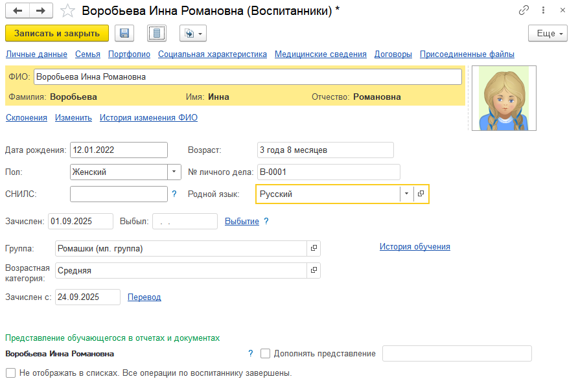The height and width of the screenshot is (392, 578).
Task: Open the Еще menu dropdown
Action: point(548,33)
